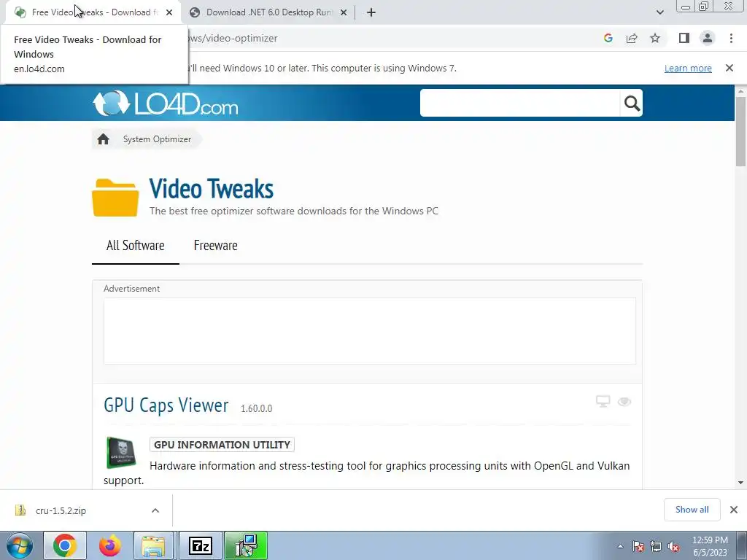Open the home breadcrumb icon
The image size is (747, 560).
pos(103,139)
